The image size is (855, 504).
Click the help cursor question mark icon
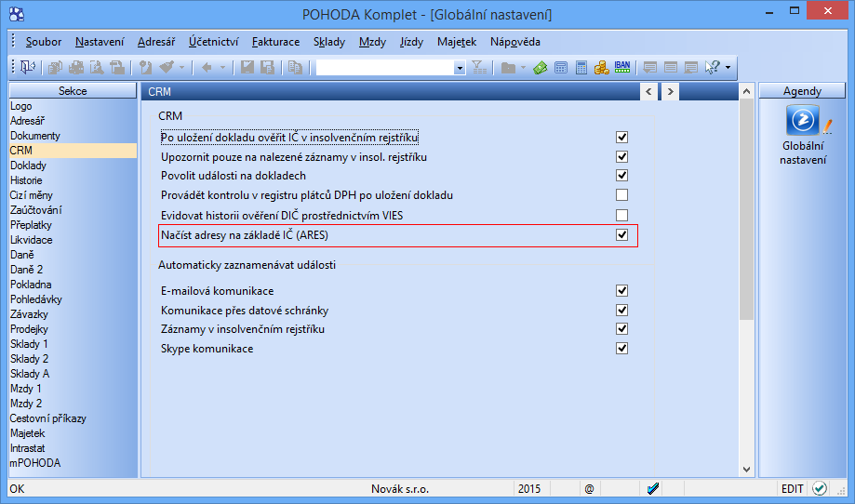pos(712,67)
